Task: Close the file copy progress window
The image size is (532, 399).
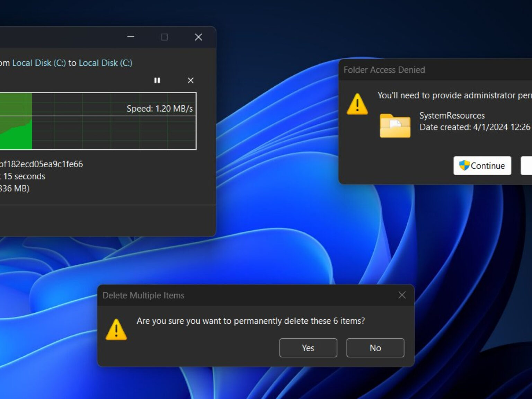Action: (198, 37)
